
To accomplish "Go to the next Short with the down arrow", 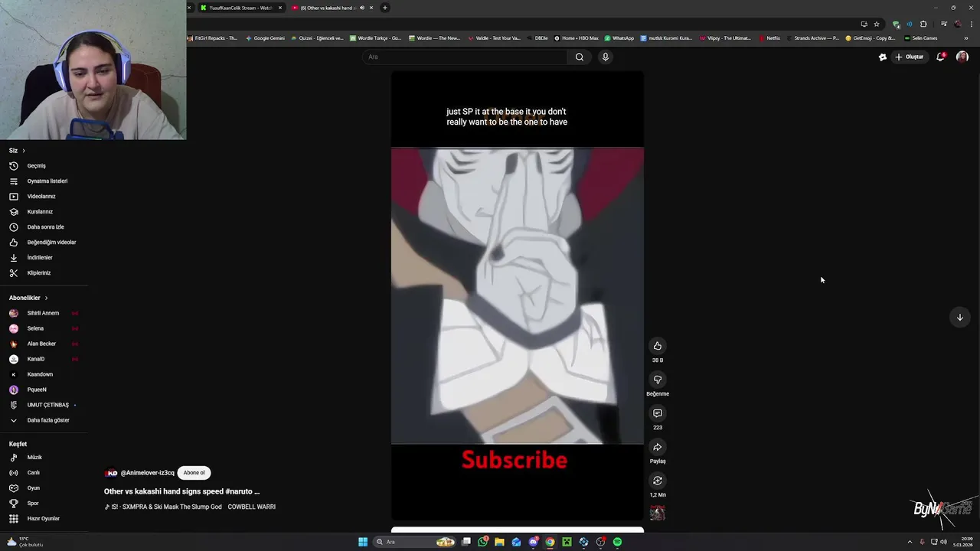I will [959, 318].
